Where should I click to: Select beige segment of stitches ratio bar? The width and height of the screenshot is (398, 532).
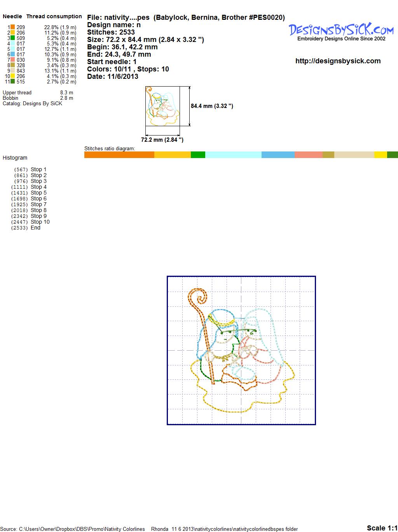point(354,155)
